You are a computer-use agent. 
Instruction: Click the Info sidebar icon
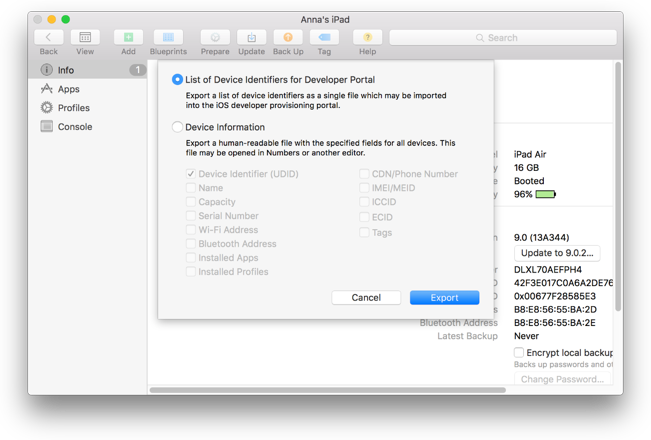[46, 70]
